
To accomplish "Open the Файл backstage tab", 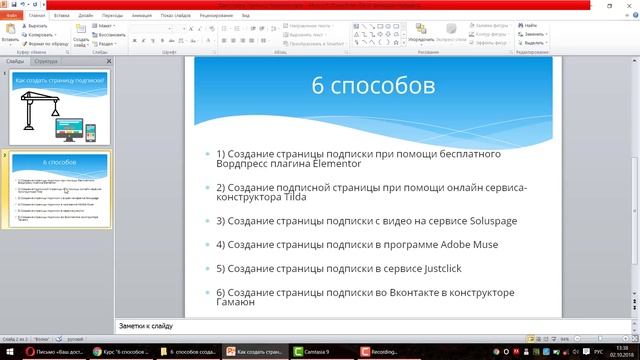I will [11, 16].
